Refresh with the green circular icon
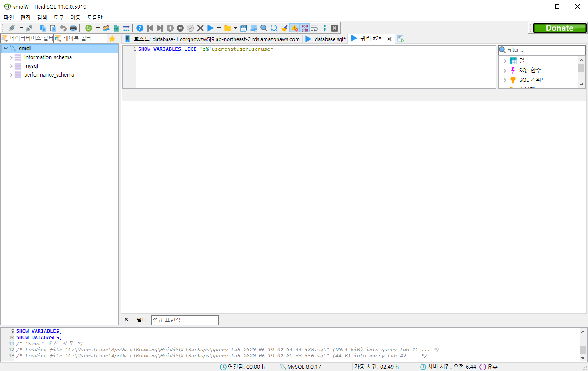The height and width of the screenshot is (371, 588). coord(89,28)
